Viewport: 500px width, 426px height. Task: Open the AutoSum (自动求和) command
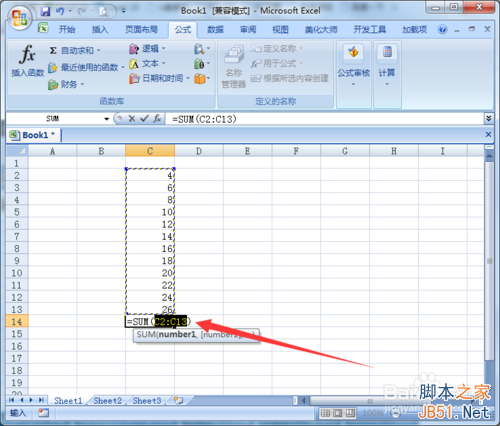coord(74,50)
